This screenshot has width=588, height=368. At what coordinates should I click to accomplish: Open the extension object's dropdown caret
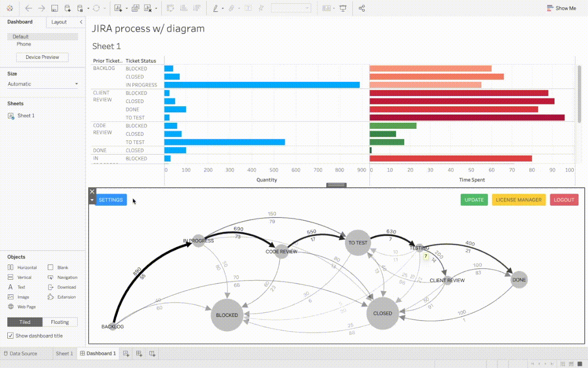pos(92,200)
